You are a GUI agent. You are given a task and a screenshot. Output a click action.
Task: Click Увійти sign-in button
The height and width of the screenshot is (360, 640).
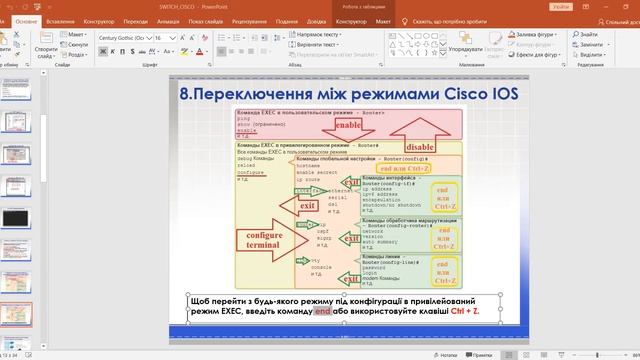561,7
